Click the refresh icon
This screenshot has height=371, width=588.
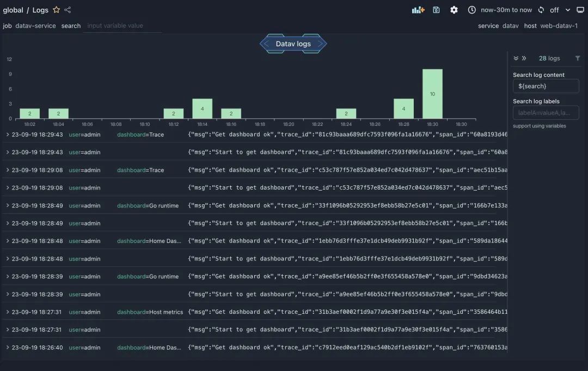541,10
